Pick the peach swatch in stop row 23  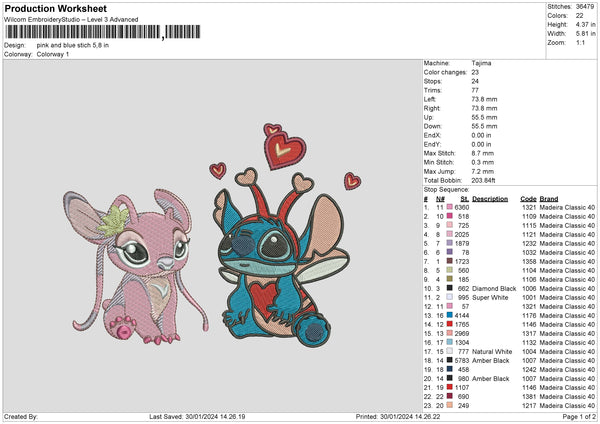(450, 405)
